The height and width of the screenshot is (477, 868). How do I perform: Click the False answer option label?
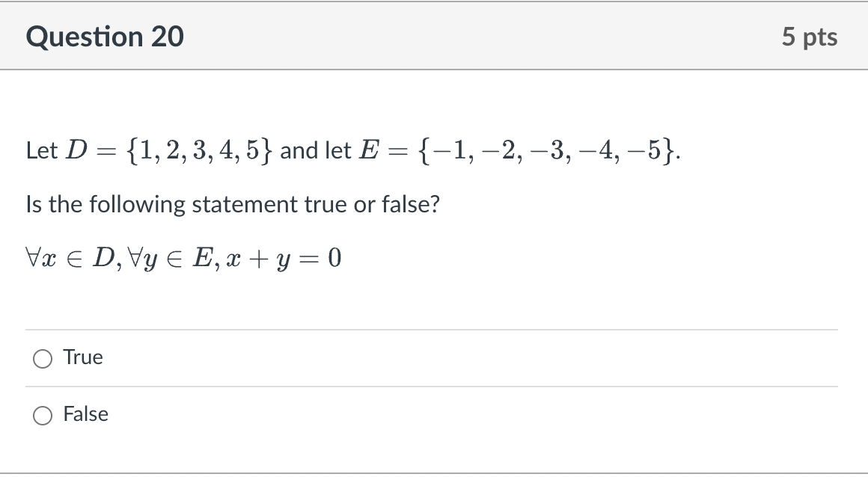[x=87, y=414]
